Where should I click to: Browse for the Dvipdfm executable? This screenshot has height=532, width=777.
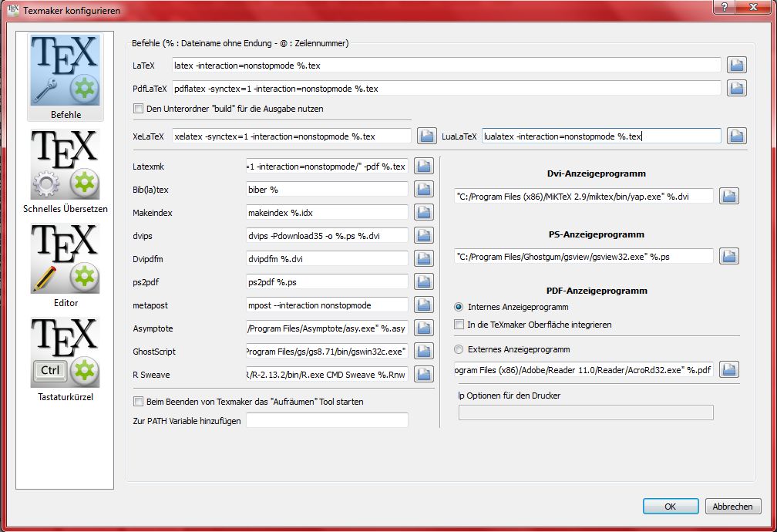click(424, 258)
